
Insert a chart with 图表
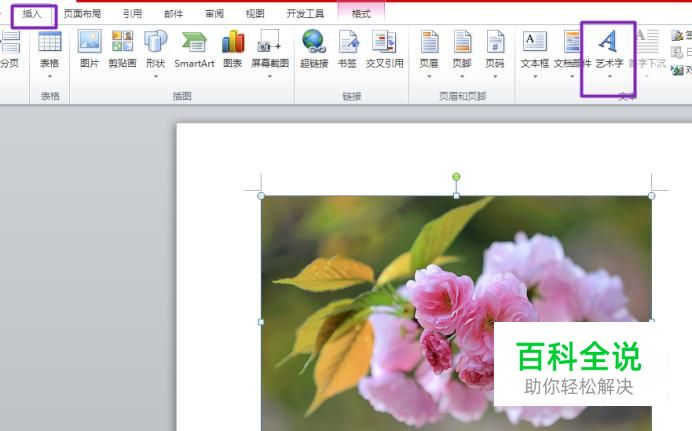tap(233, 49)
